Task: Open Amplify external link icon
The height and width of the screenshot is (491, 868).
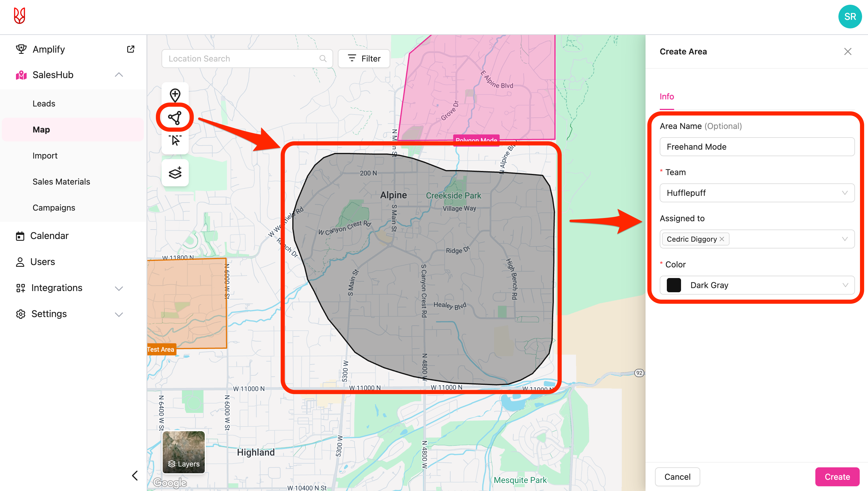Action: point(130,49)
